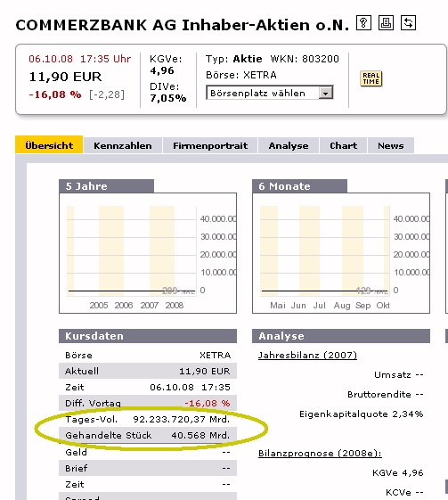The height and width of the screenshot is (500, 448).
Task: Click the help question mark icon
Action: click(x=363, y=23)
